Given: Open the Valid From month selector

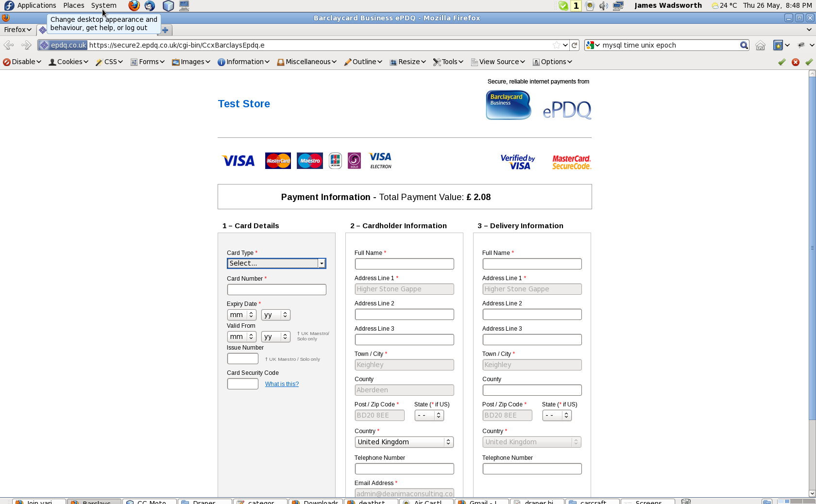Looking at the screenshot, I should tap(241, 336).
